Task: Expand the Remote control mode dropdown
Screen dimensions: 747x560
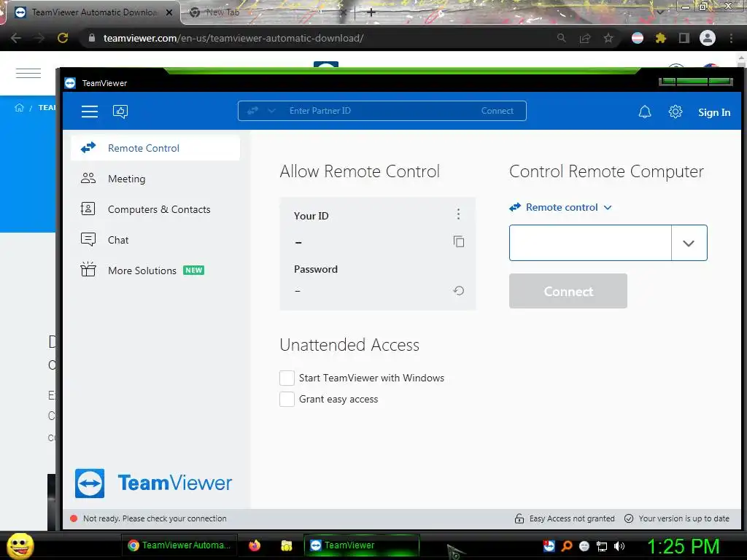Action: [x=560, y=208]
